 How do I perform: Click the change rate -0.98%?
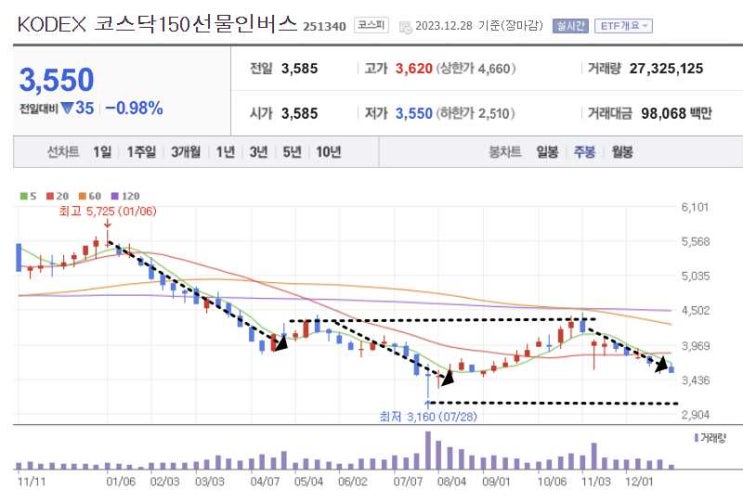coord(134,108)
